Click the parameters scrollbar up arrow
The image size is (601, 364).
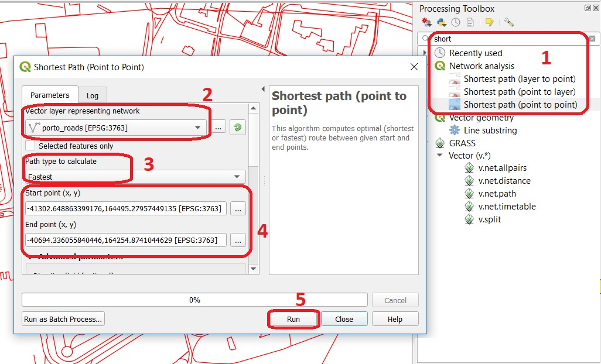[x=254, y=109]
